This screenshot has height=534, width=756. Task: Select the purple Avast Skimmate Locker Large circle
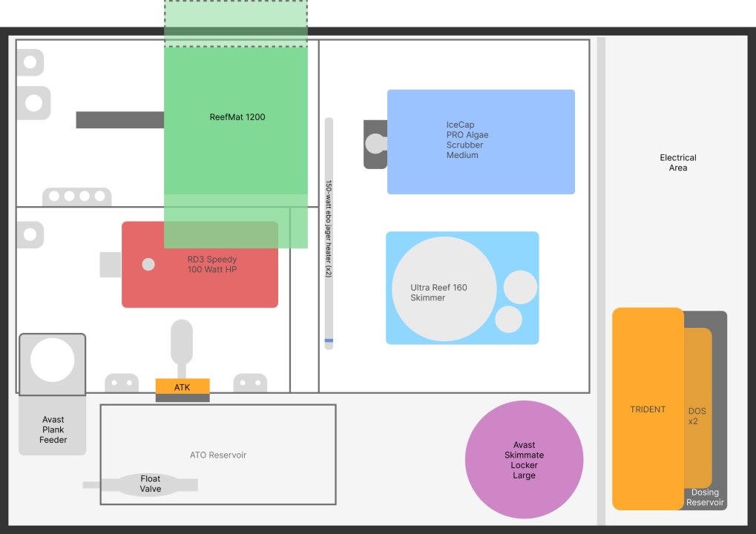pyautogui.click(x=524, y=460)
